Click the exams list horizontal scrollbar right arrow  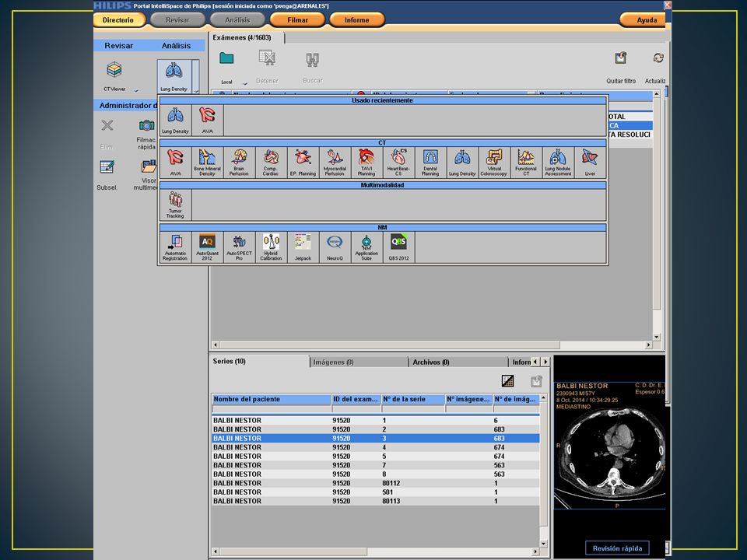[648, 345]
